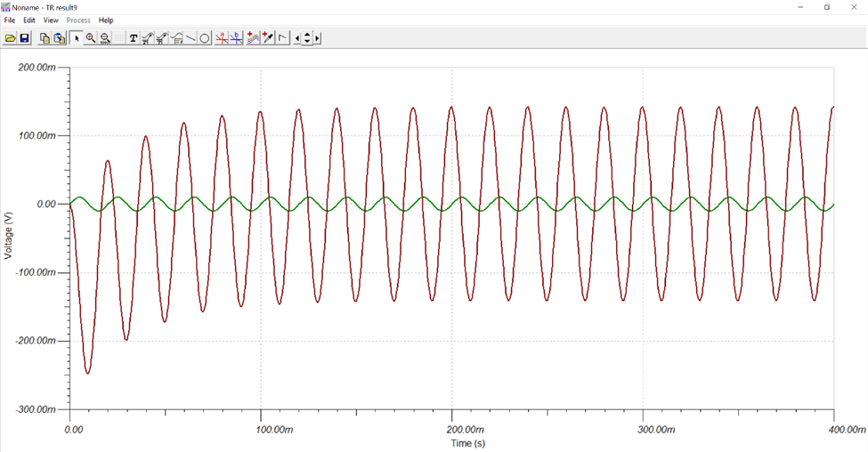Viewport: 868px width, 452px height.
Task: Open the View menu
Action: pos(51,20)
